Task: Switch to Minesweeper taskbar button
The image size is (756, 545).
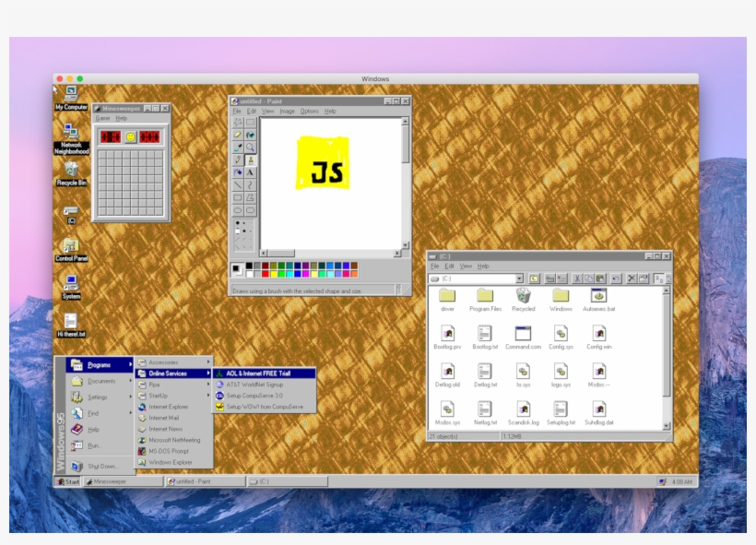Action: tap(123, 481)
